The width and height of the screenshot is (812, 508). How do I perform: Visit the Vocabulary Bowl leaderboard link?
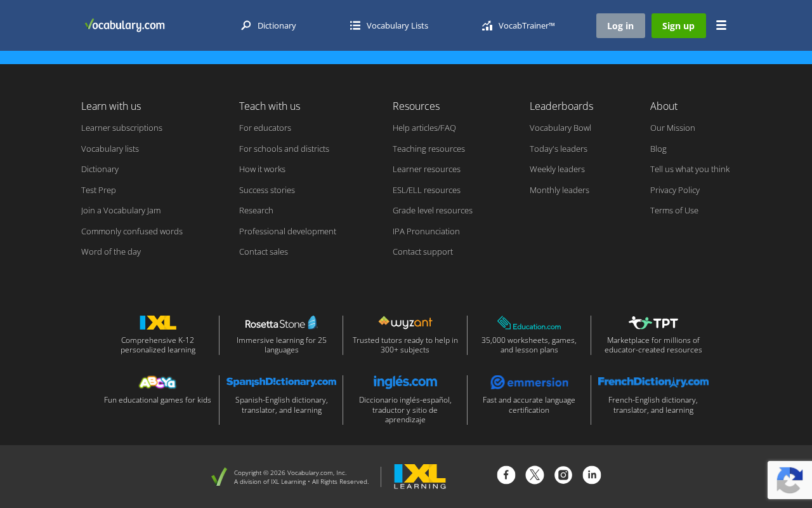pos(560,128)
